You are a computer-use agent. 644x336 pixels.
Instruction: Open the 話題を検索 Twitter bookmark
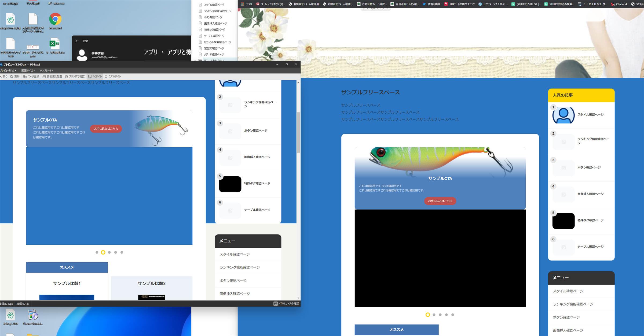pos(431,4)
